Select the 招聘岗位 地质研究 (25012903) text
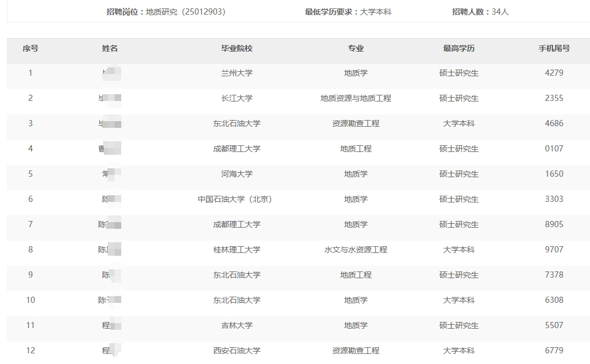 coord(166,12)
